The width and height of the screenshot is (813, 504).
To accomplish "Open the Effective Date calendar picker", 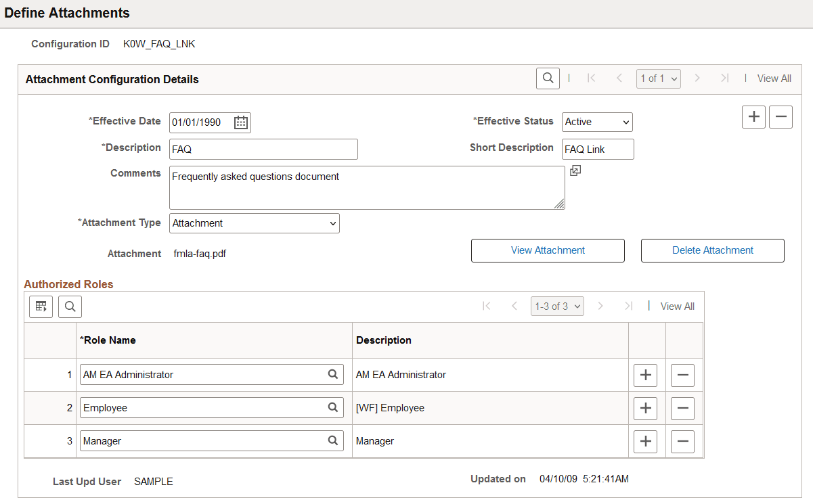I will click(x=241, y=122).
